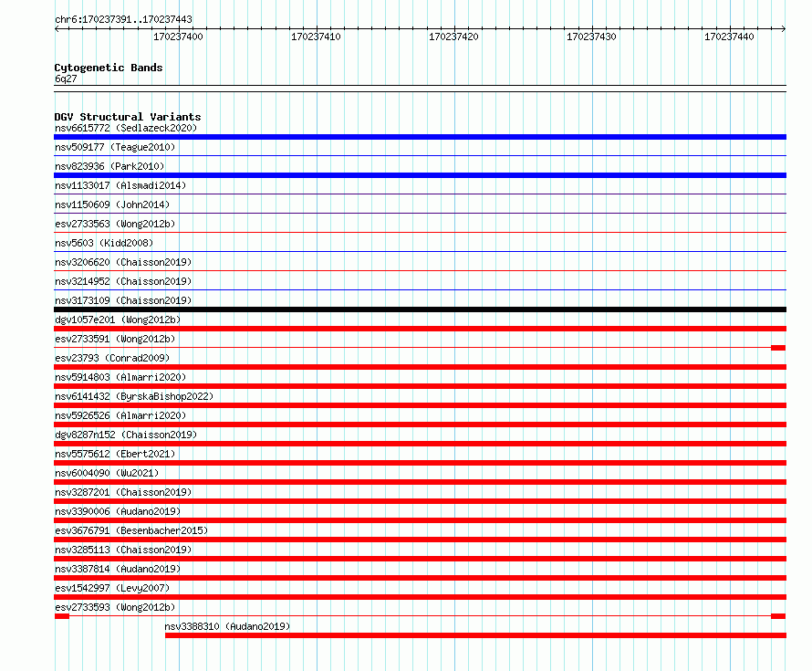The height and width of the screenshot is (671, 812).
Task: Open variant nsv3214952 (Chaisson2019)
Action: click(x=123, y=281)
